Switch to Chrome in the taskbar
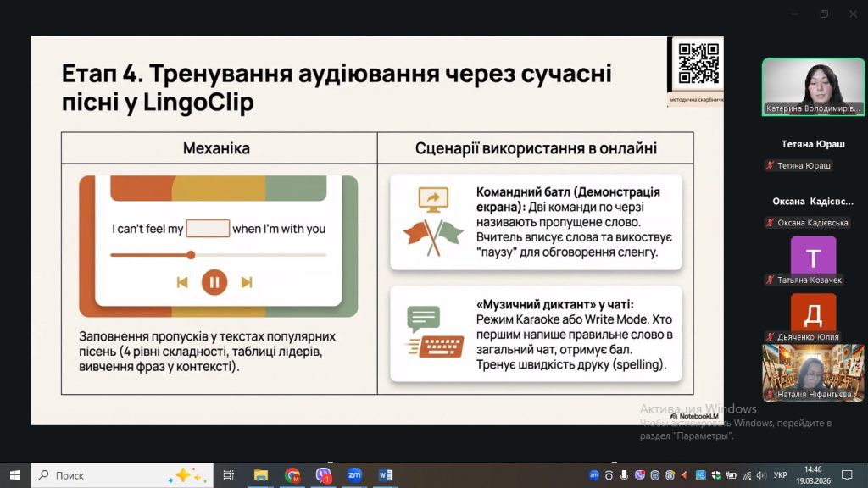Image resolution: width=868 pixels, height=488 pixels. [292, 475]
